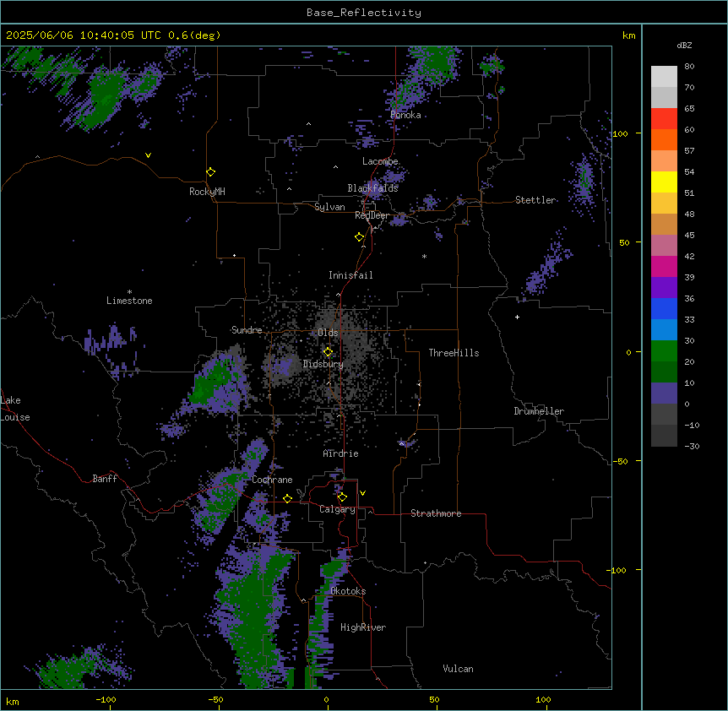This screenshot has height=711, width=728.
Task: Click the -50 tick on the bottom axis
Action: point(215,699)
